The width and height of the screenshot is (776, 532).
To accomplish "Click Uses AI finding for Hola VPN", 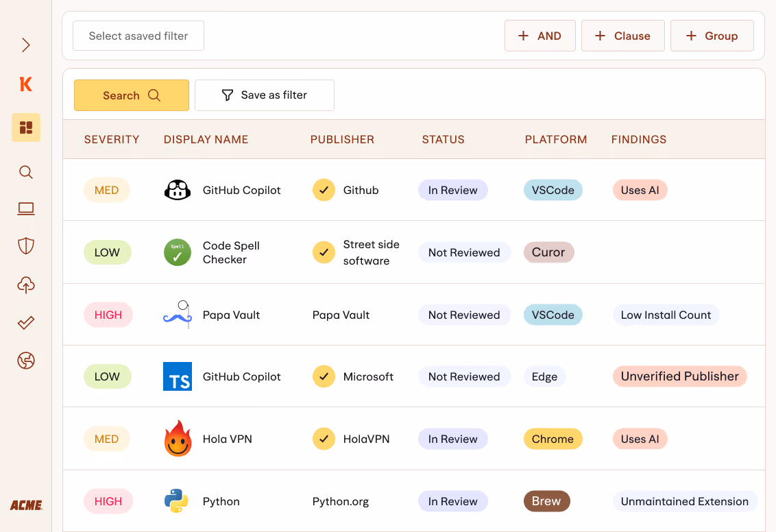I will tap(640, 439).
